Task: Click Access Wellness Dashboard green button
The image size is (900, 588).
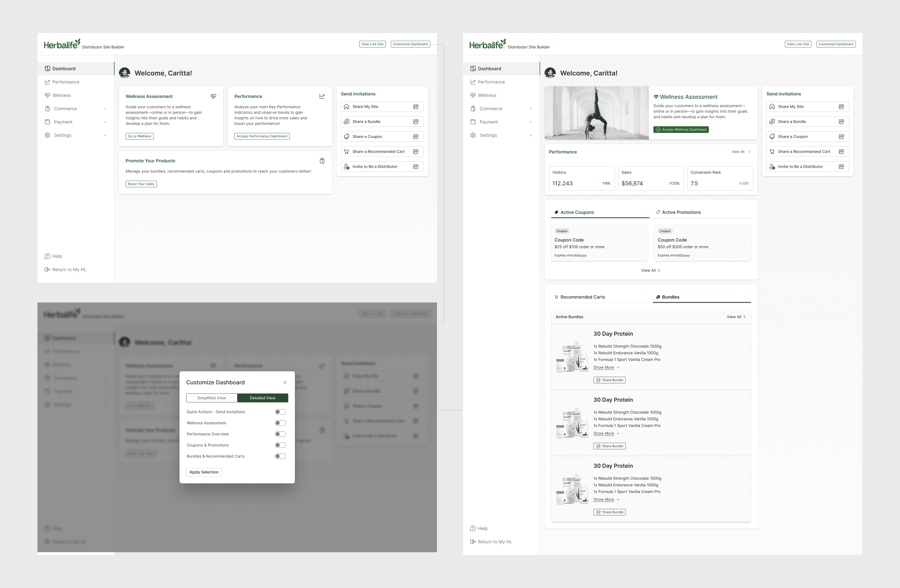Action: pos(681,130)
